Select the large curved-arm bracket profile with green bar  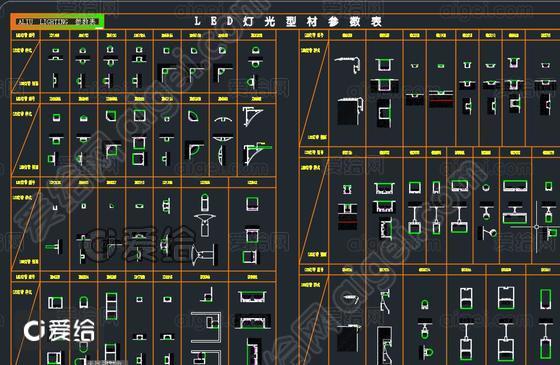pos(257,154)
